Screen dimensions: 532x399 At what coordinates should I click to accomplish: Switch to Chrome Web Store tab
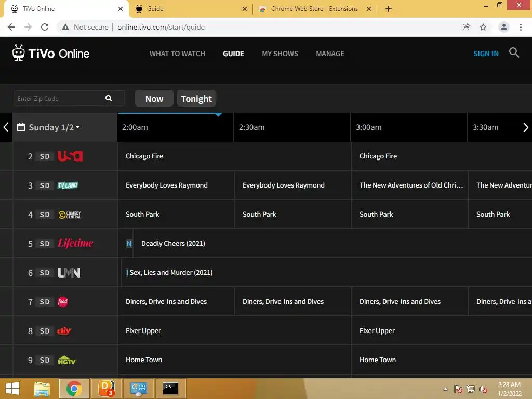314,9
